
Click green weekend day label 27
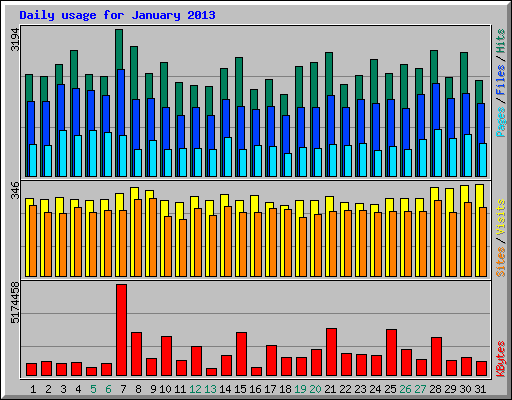click(420, 389)
